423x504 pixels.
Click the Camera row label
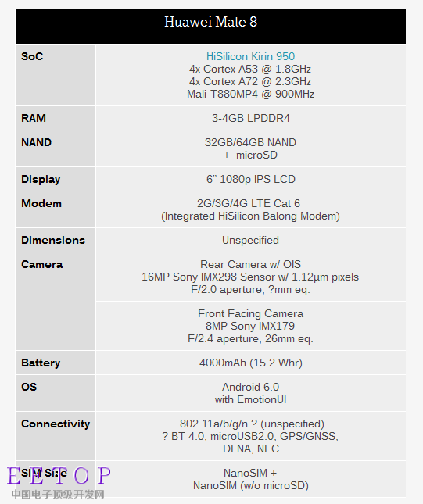pos(41,265)
